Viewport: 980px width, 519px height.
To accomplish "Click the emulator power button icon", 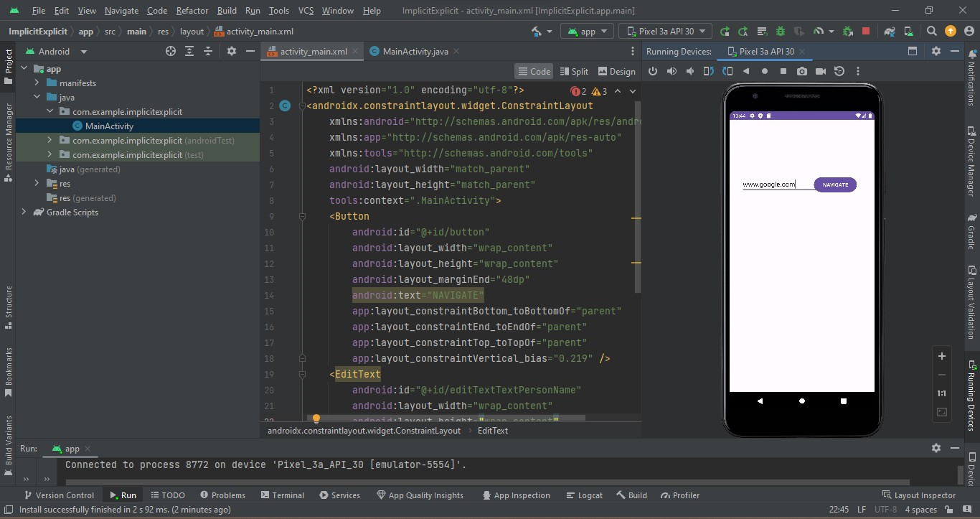I will pos(653,71).
